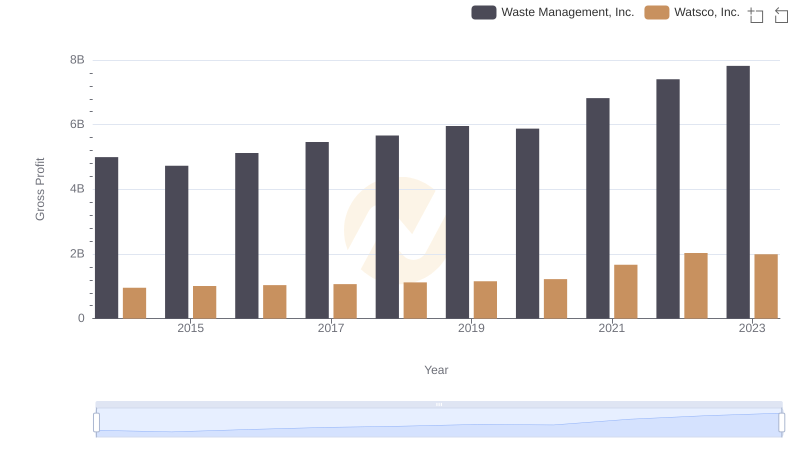Click the 0 y-axis label
Screen dimensions: 800x461
(81, 318)
